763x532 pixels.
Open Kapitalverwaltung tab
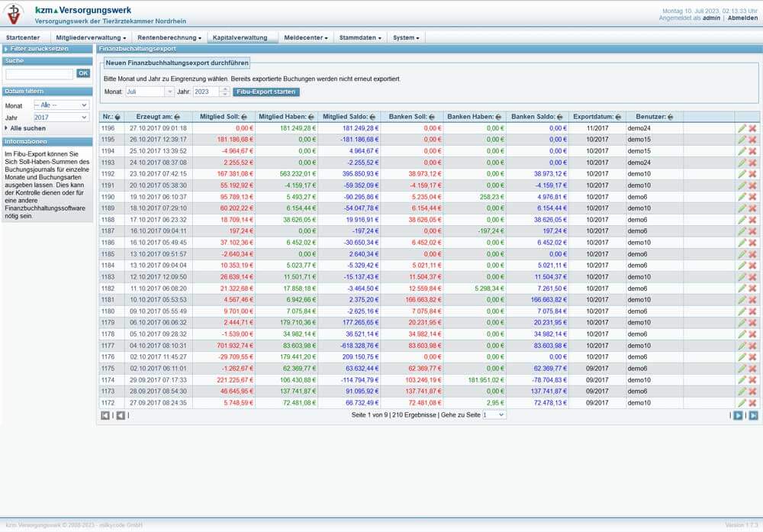(x=242, y=37)
